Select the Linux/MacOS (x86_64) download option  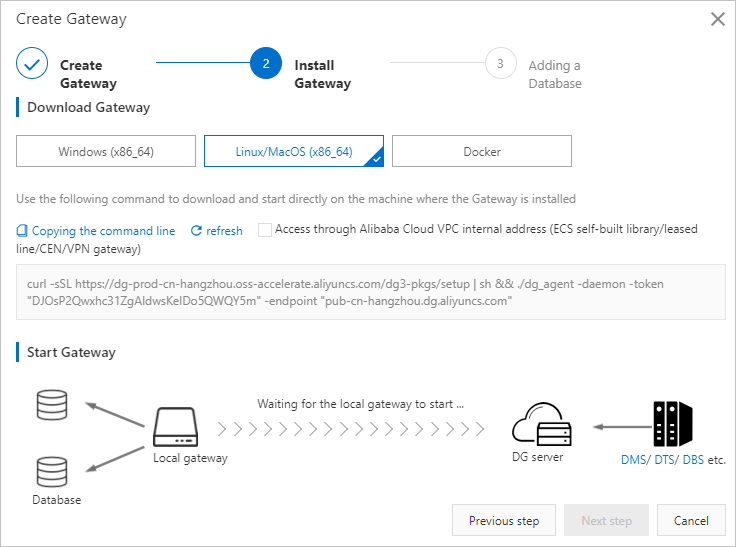coord(294,151)
